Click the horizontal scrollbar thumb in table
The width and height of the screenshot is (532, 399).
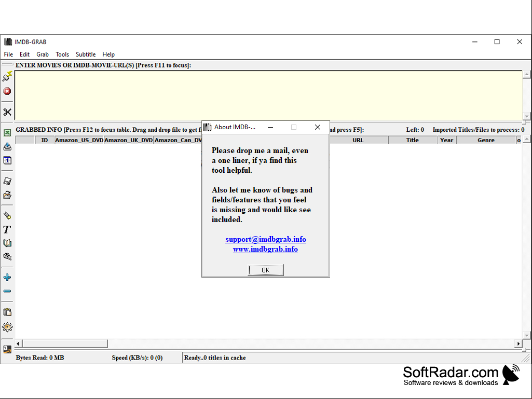(x=65, y=343)
